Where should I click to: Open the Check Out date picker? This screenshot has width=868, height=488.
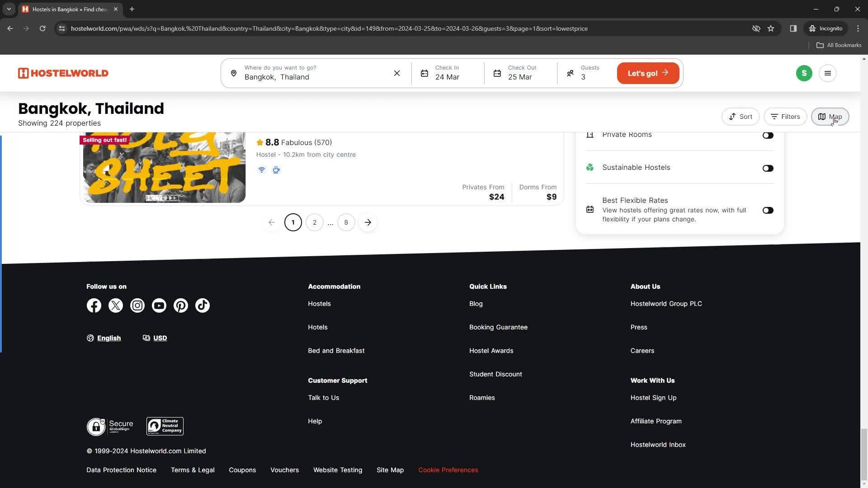(520, 73)
